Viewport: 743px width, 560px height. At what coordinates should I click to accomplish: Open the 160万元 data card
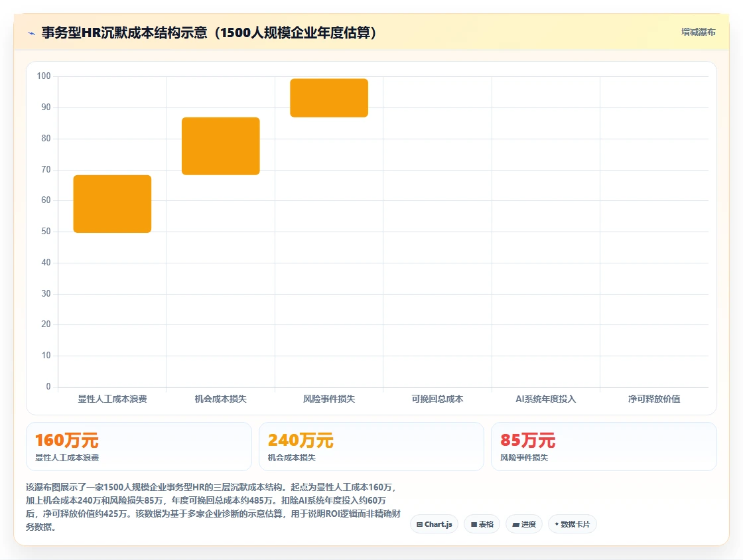139,447
